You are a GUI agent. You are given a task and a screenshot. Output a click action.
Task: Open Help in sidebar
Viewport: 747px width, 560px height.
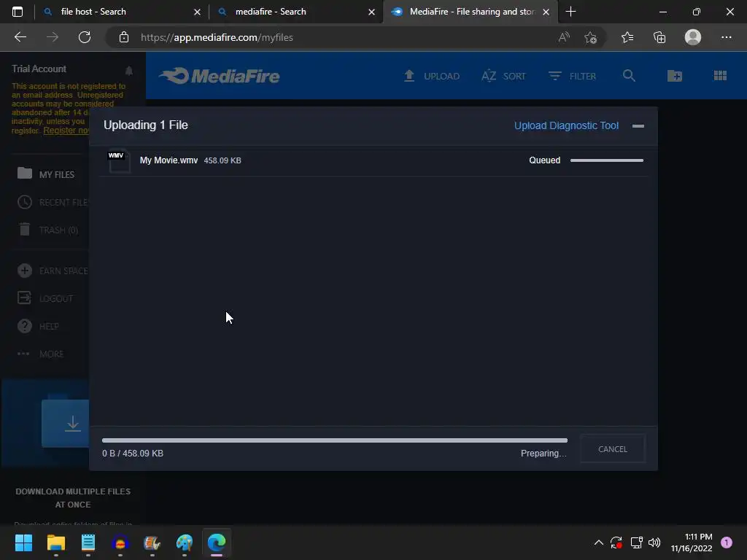38,326
